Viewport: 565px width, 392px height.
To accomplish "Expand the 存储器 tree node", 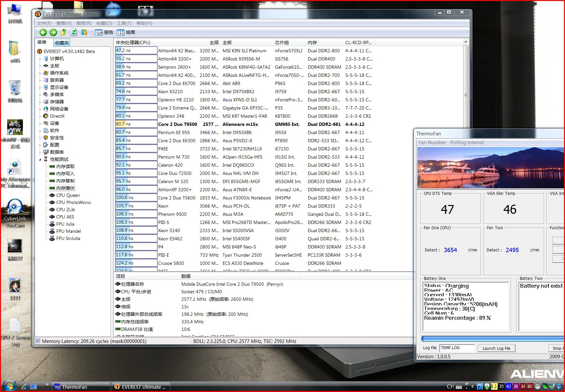I will tap(40, 102).
